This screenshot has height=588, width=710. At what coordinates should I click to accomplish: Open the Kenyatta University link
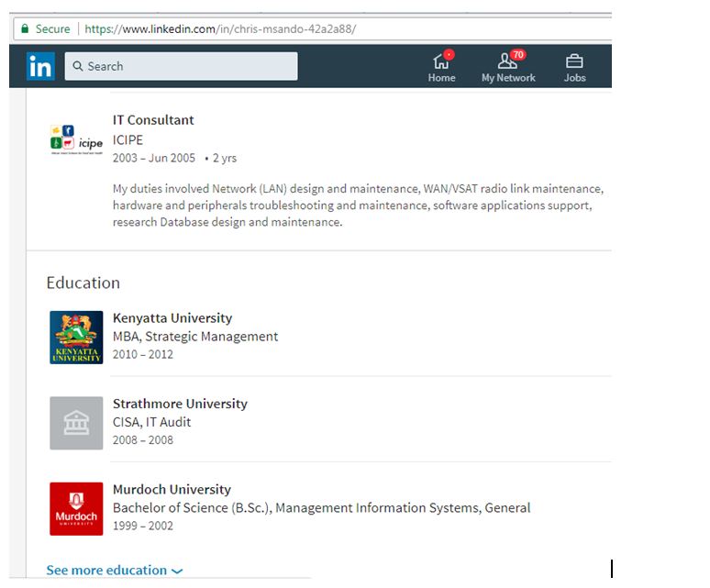pyautogui.click(x=172, y=317)
